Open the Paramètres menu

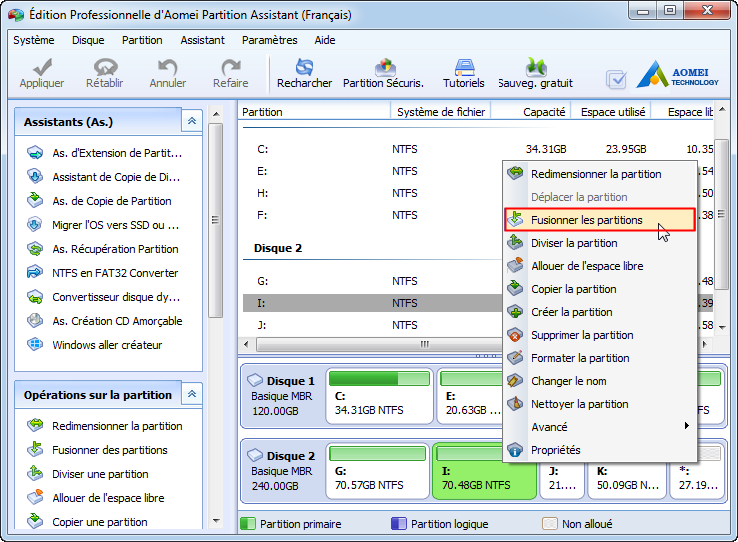270,40
